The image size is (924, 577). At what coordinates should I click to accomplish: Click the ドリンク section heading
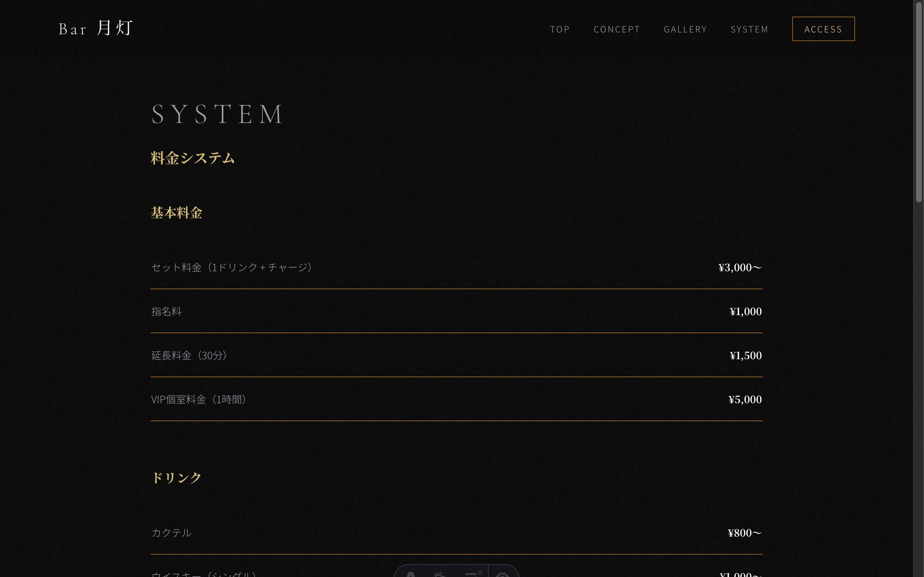176,477
